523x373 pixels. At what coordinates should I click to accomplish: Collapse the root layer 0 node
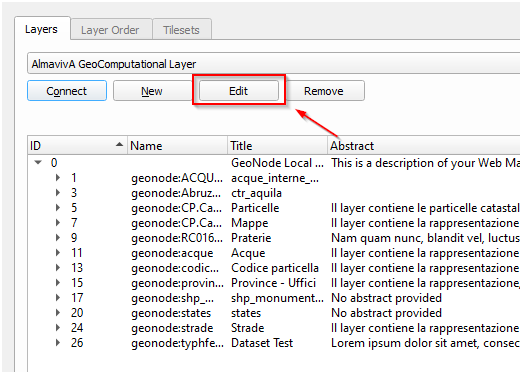click(38, 162)
